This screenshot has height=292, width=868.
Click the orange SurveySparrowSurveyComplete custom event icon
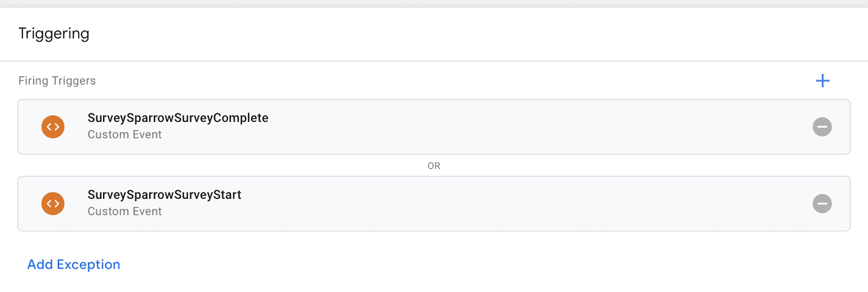click(53, 127)
